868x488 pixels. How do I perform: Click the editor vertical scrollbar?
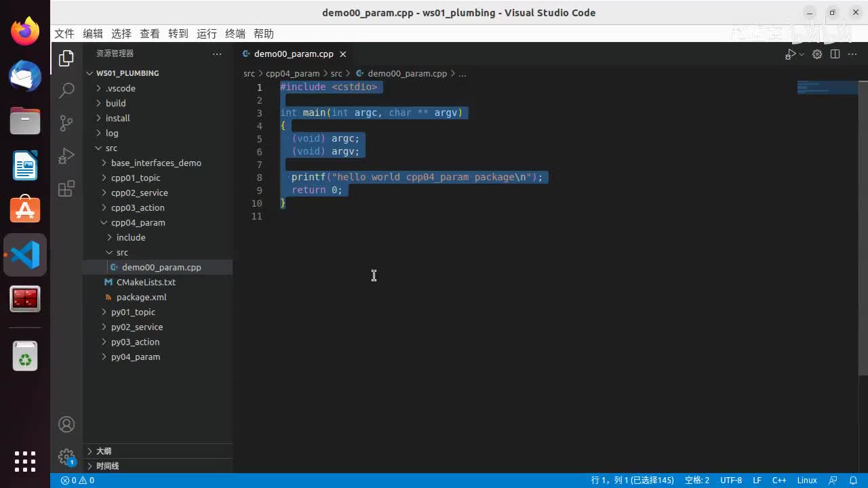click(863, 227)
